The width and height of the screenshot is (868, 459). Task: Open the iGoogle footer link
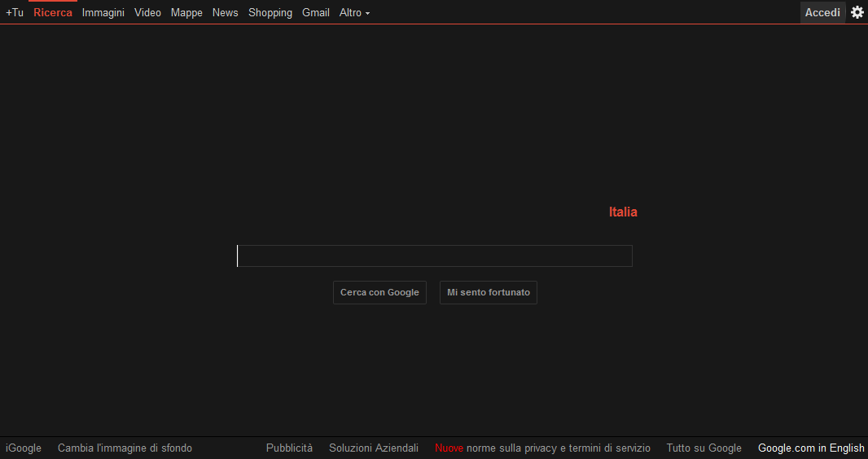click(x=24, y=448)
